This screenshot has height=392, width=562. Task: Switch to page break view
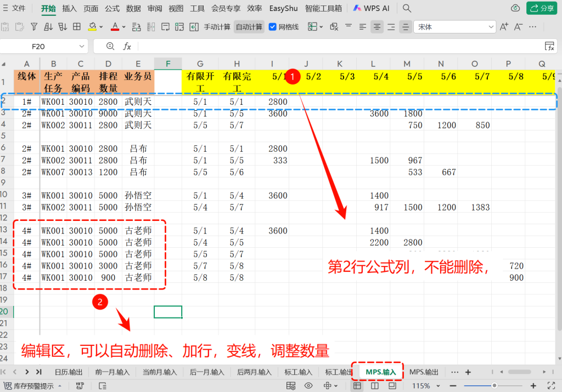[374, 385]
